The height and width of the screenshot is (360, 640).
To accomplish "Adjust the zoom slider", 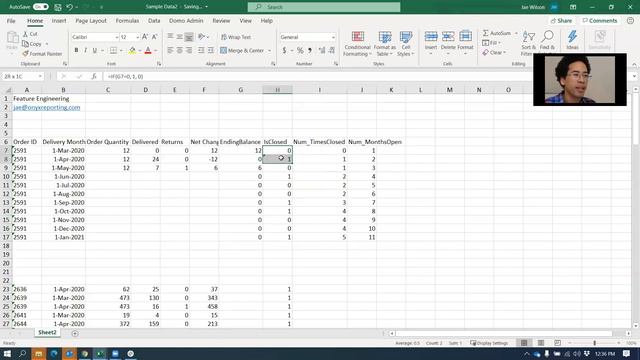I will 594,343.
